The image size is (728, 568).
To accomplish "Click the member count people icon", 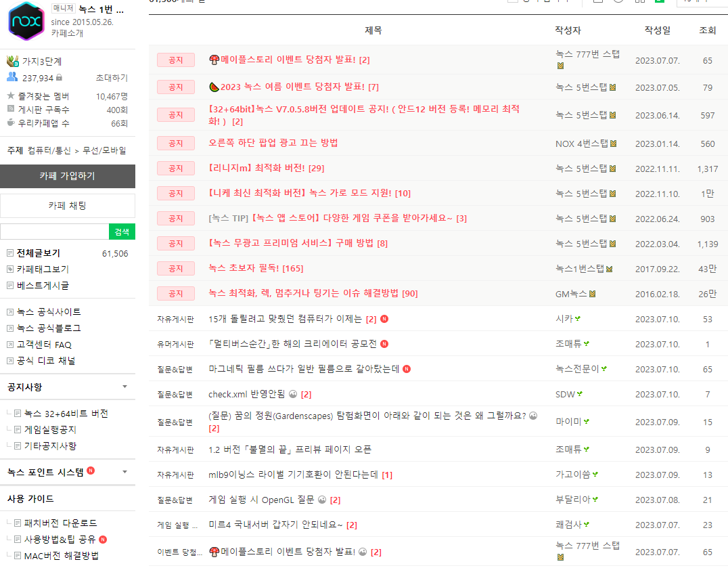I will pyautogui.click(x=12, y=77).
